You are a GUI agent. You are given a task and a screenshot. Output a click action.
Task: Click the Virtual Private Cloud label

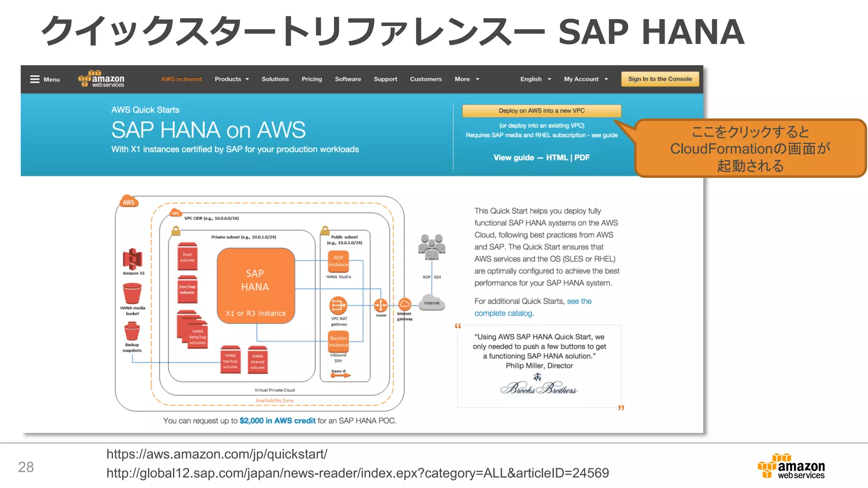[x=275, y=390]
